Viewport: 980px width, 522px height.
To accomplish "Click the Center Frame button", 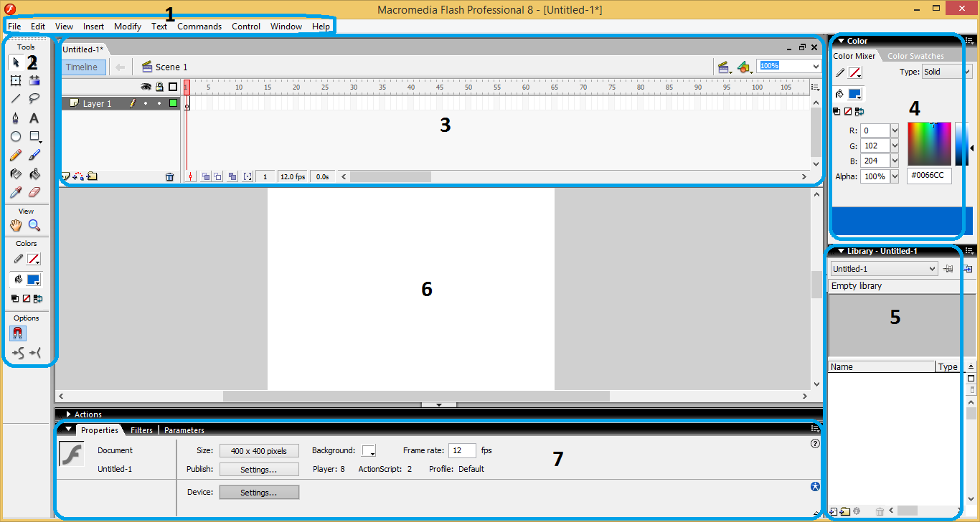I will pyautogui.click(x=190, y=176).
